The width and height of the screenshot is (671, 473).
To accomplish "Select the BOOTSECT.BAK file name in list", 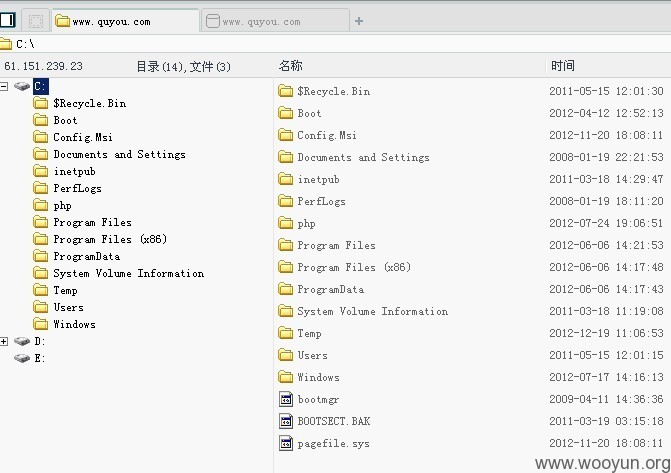I will tap(334, 421).
